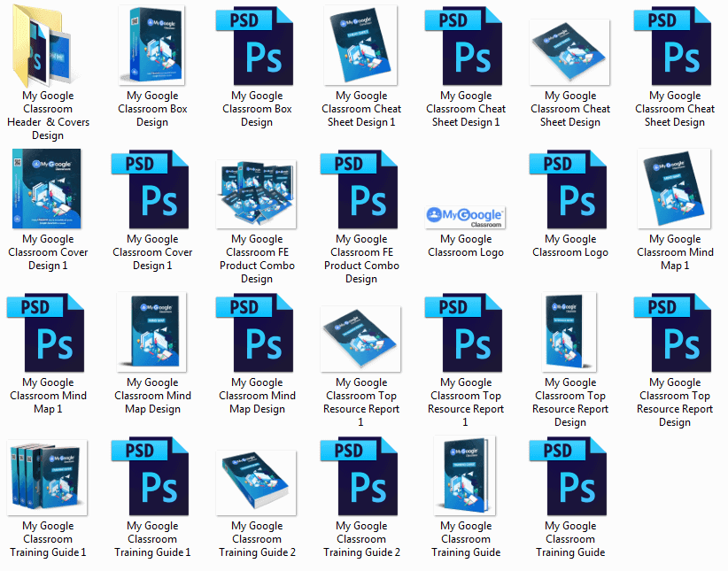This screenshot has height=571, width=728.
Task: Click name label under Mind Map 1 image
Action: 675,252
